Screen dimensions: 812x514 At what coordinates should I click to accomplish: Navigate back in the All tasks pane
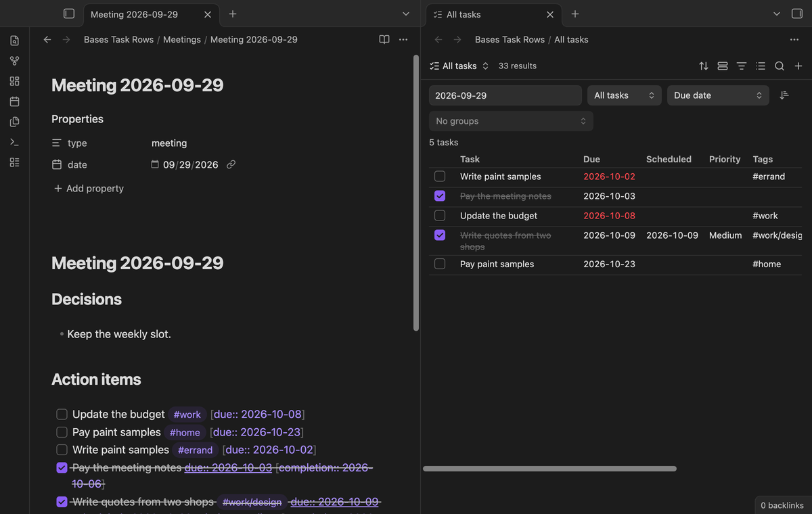coord(438,39)
